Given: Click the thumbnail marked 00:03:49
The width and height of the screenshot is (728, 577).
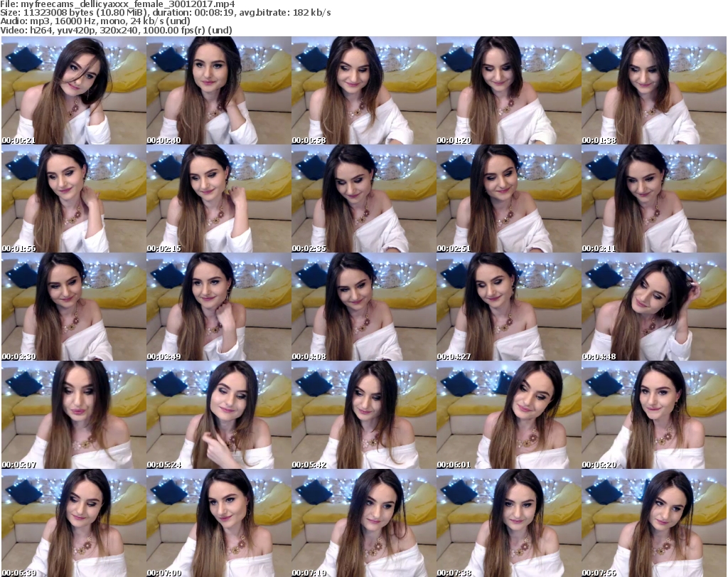Looking at the screenshot, I should coord(218,307).
